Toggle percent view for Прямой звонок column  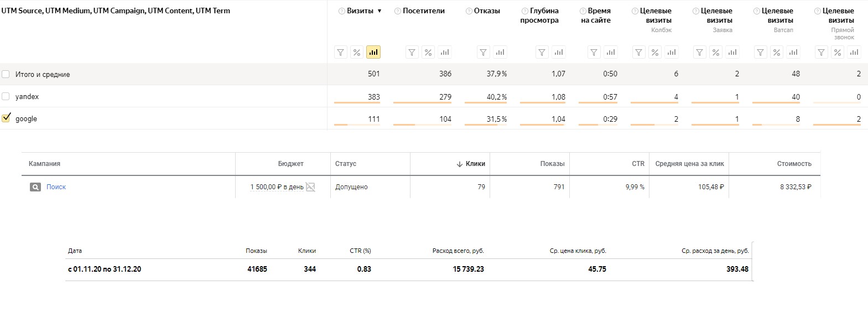tap(838, 53)
